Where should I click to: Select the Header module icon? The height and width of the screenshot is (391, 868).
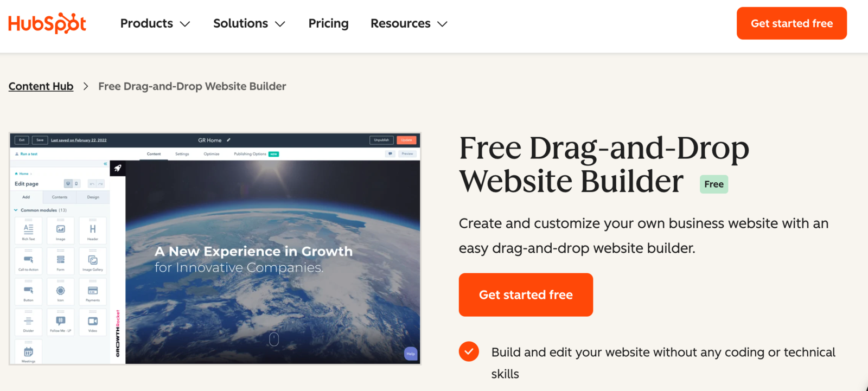click(93, 230)
